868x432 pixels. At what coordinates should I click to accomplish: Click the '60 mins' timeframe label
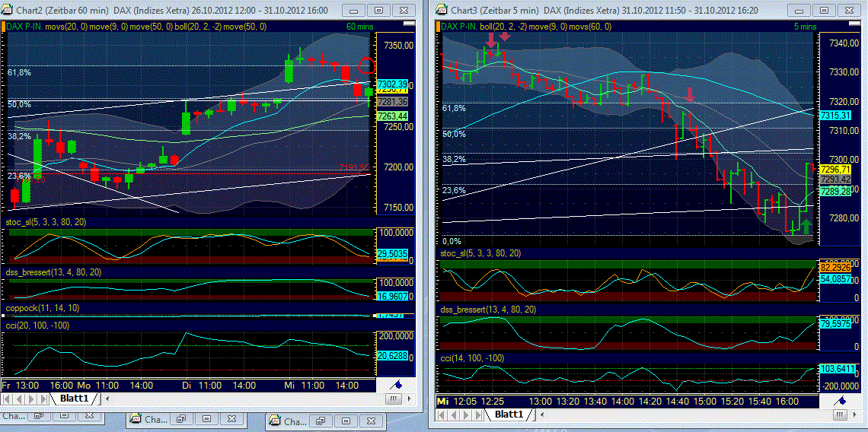(x=359, y=26)
